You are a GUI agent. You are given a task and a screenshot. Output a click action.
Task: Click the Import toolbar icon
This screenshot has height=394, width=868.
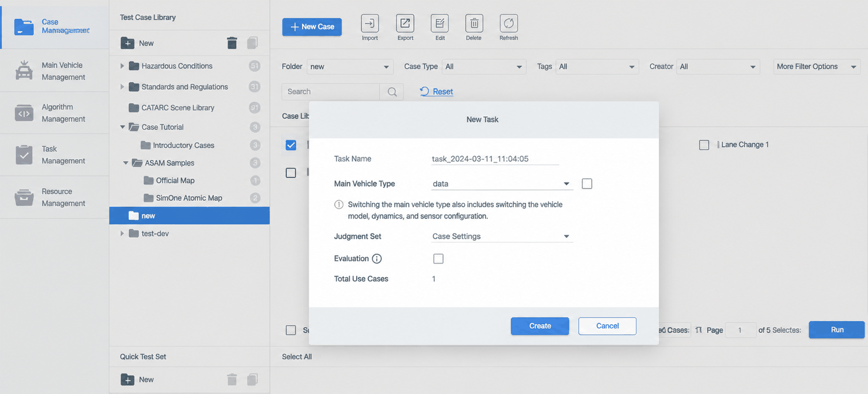tap(370, 23)
